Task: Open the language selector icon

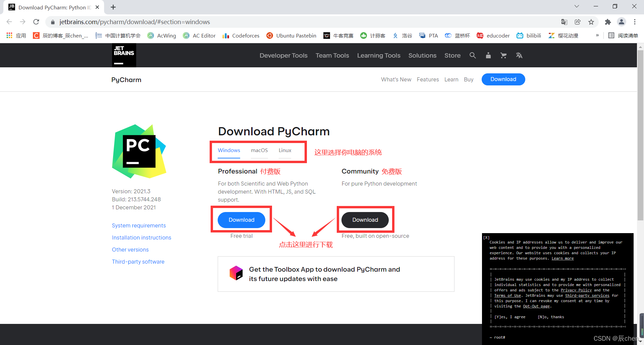Action: (519, 55)
